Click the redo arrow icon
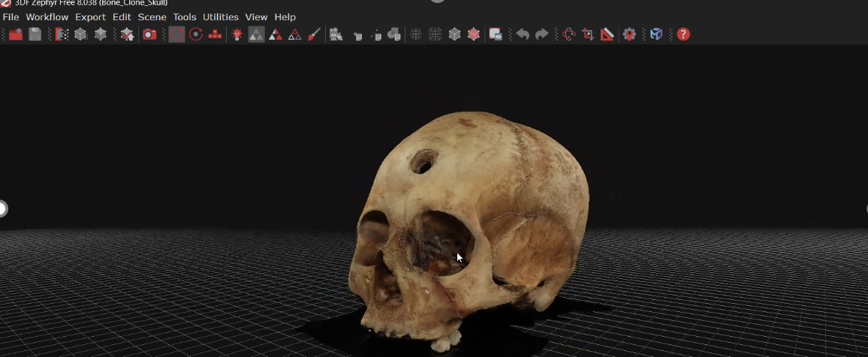The height and width of the screenshot is (357, 868). (541, 34)
